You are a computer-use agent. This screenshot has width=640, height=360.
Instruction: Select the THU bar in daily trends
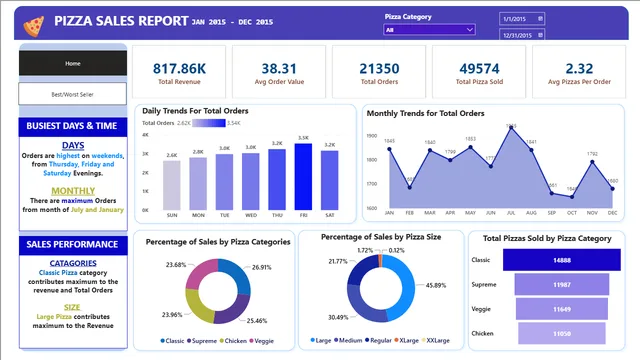(277, 180)
